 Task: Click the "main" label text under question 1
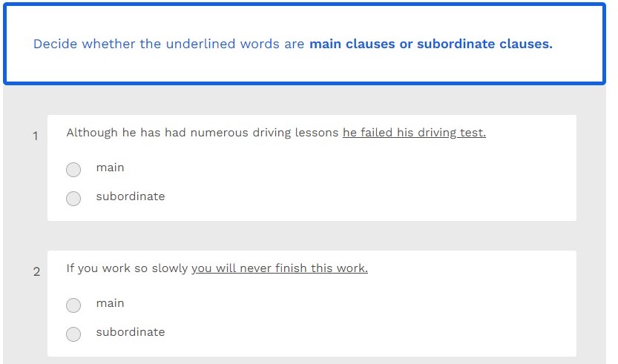coord(110,168)
